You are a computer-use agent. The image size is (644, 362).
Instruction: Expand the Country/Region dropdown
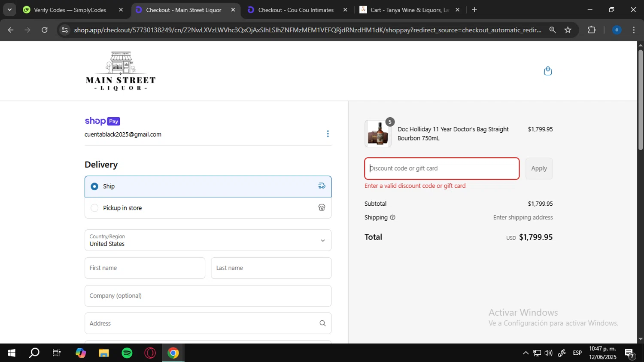208,240
